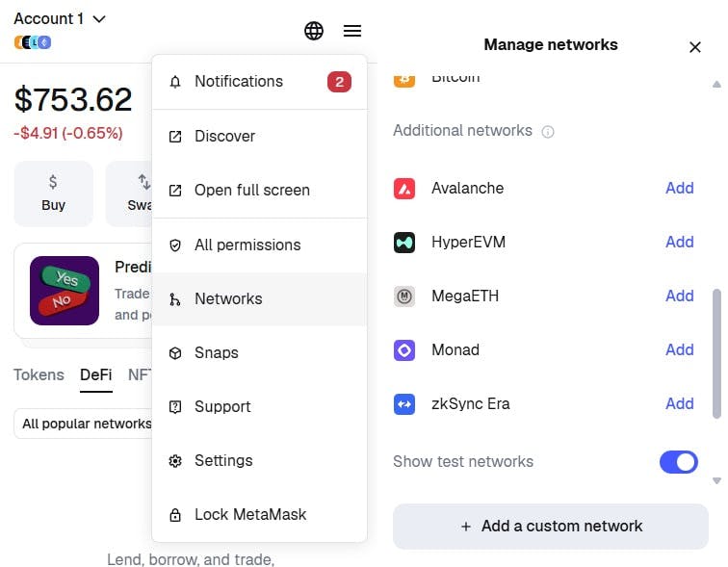The height and width of the screenshot is (567, 728).
Task: Click the scrollbar up arrow
Action: tap(716, 85)
